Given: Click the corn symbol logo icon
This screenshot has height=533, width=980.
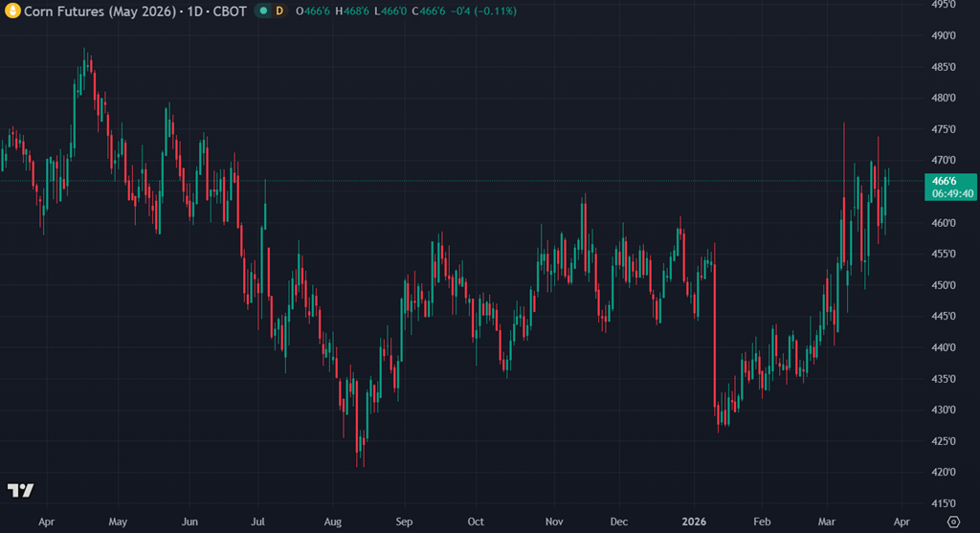Looking at the screenshot, I should (x=14, y=11).
